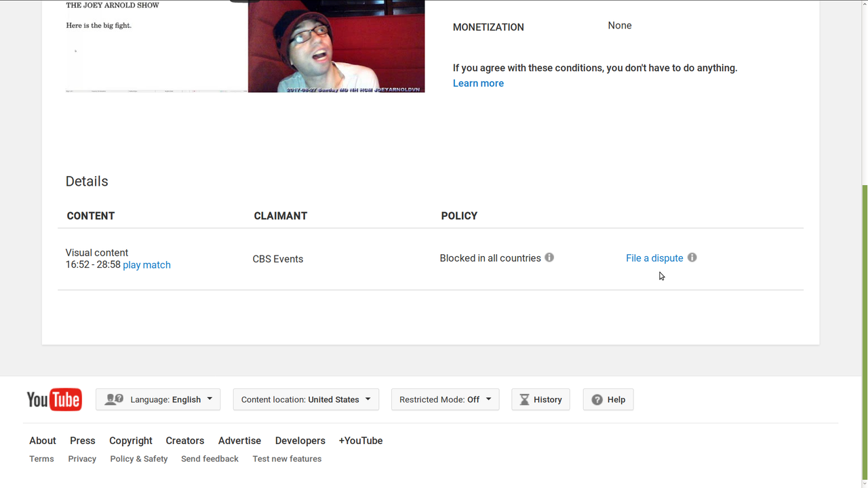
Task: Open the Terms link
Action: (41, 459)
